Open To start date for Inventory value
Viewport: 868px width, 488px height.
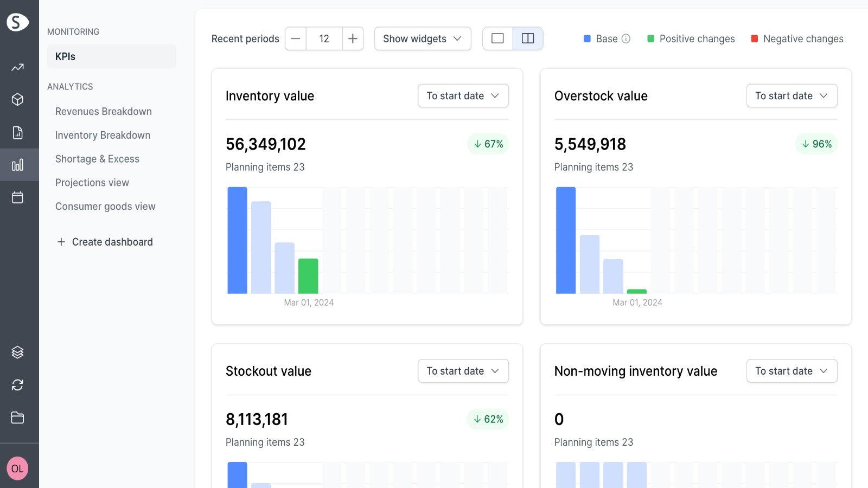coord(463,95)
